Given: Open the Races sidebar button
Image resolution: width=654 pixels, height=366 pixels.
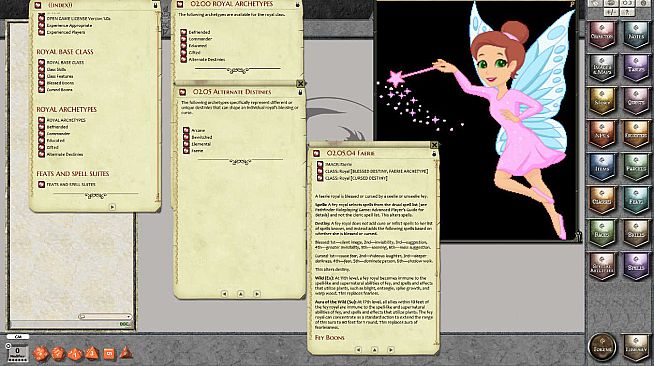Looking at the screenshot, I should point(602,233).
